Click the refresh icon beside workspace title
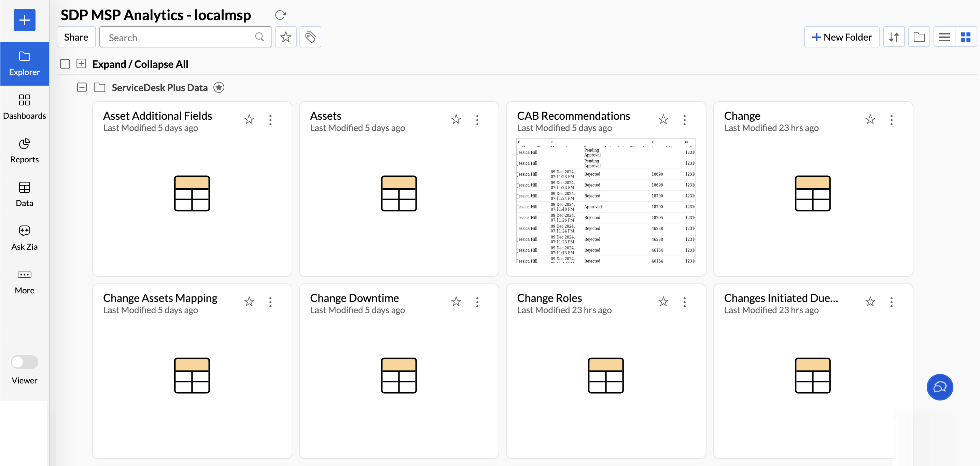 click(280, 15)
